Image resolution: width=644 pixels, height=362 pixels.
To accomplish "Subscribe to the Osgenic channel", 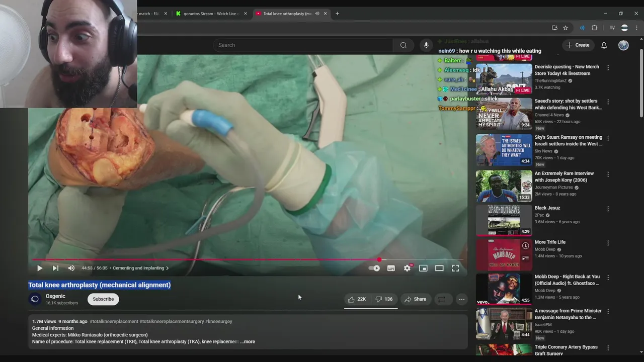I will click(103, 299).
